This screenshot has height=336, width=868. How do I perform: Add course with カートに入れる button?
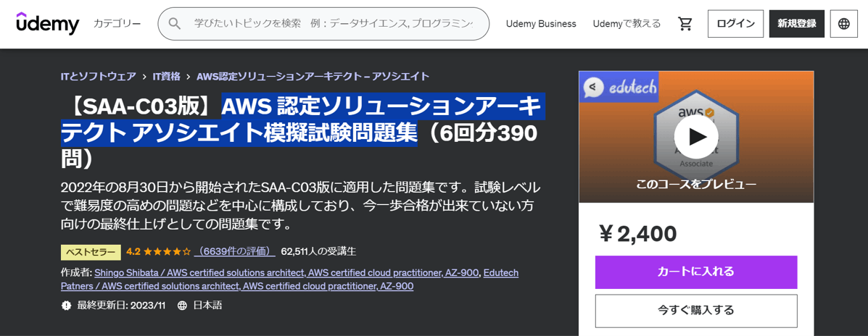(696, 272)
